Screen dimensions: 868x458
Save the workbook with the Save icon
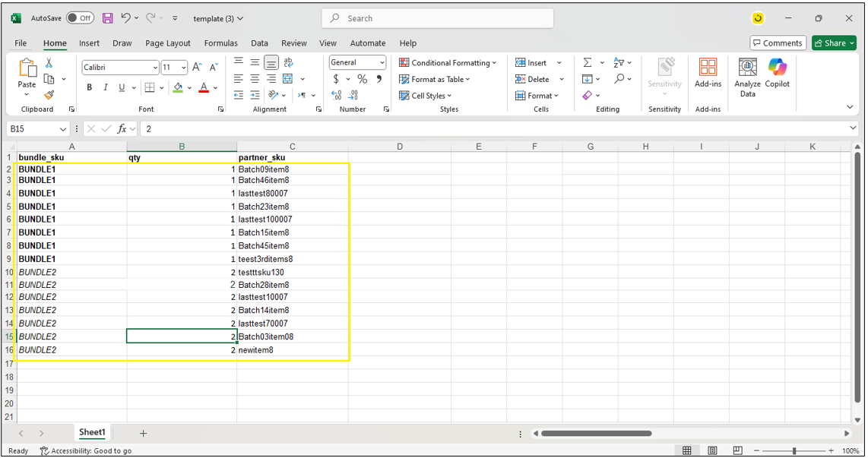coord(108,18)
